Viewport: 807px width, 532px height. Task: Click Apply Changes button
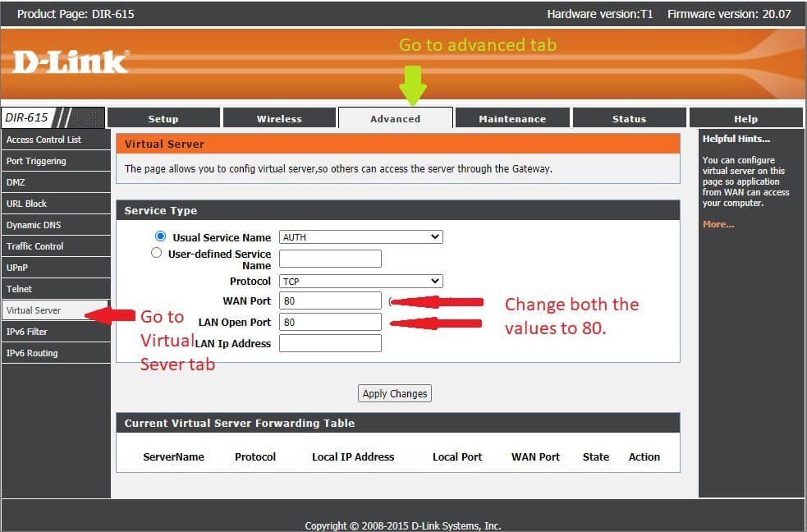click(x=395, y=393)
